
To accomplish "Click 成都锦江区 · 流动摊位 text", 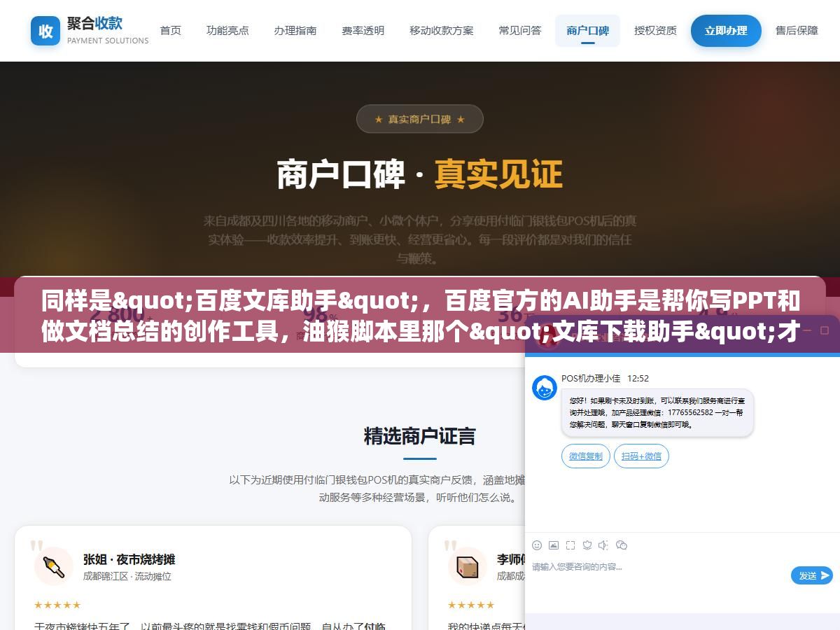I will (127, 576).
